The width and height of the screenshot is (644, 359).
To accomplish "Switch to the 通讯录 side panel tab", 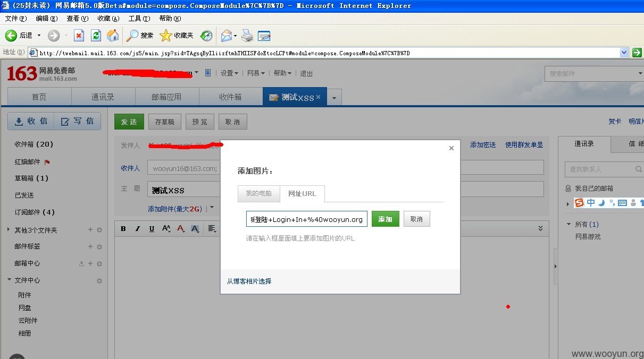I will click(x=584, y=144).
